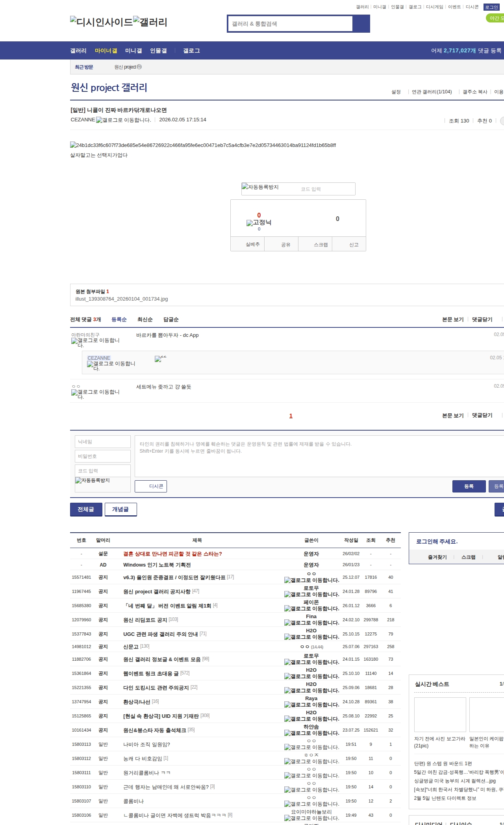Toggle night mode (야간 모드) button
504x825 pixels.
click(495, 18)
